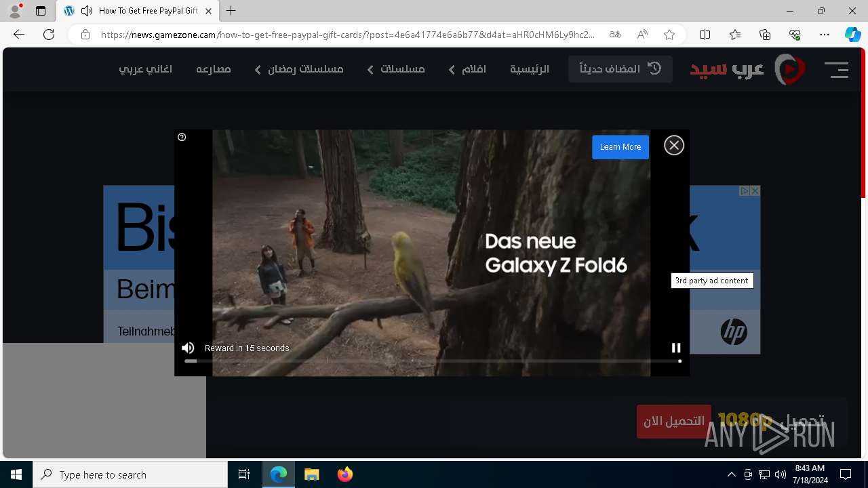Launch Firefox from the taskbar
Screen dimensions: 868x488
(x=344, y=474)
